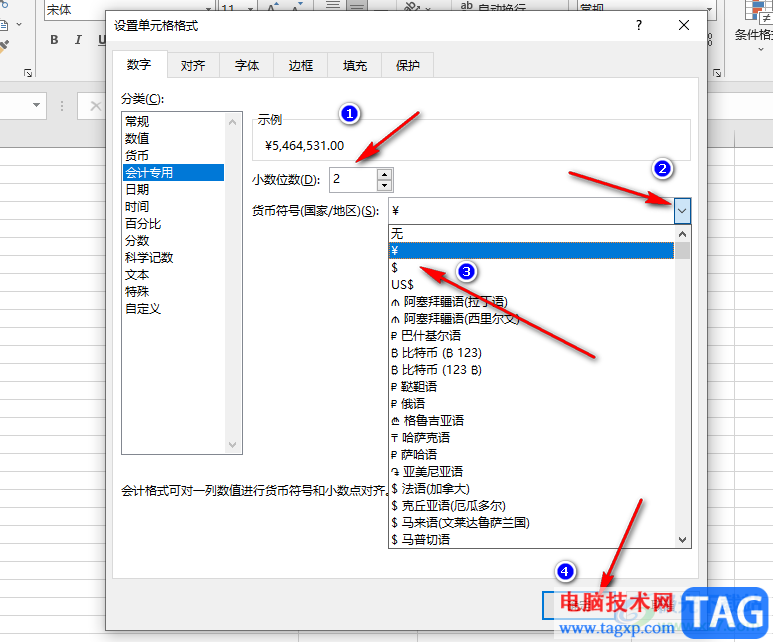Screen dimensions: 773x642
Task: Open the 对齐 tab
Action: point(193,65)
